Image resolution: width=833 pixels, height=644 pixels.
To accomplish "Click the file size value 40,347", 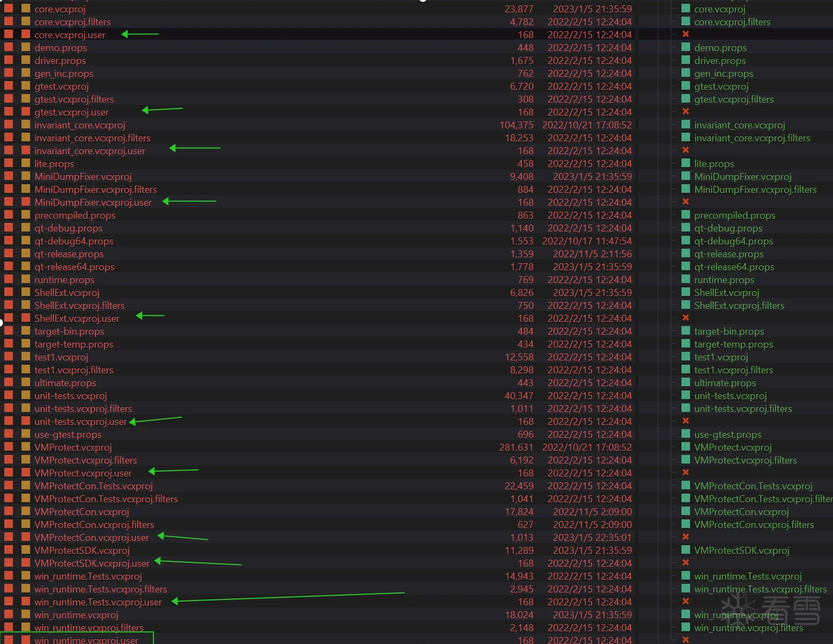I will (x=519, y=396).
